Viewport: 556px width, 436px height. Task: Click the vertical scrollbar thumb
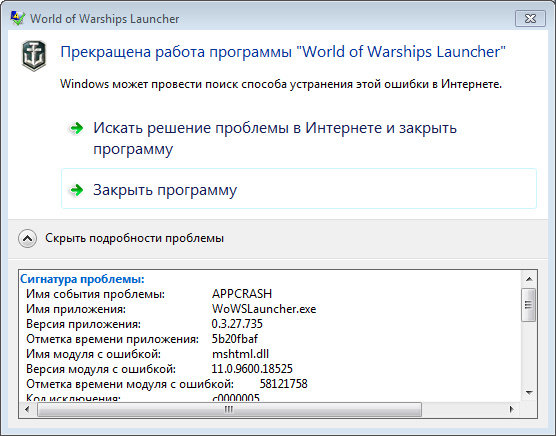point(529,305)
